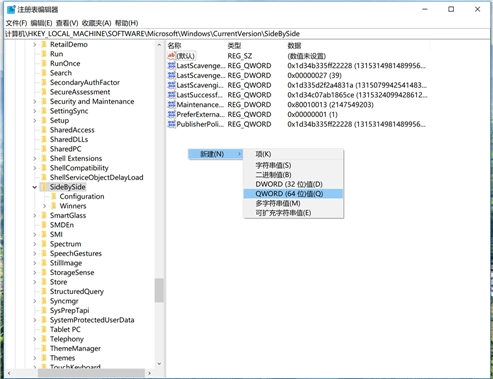
Task: Click the Search folder icon
Action: 44,73
